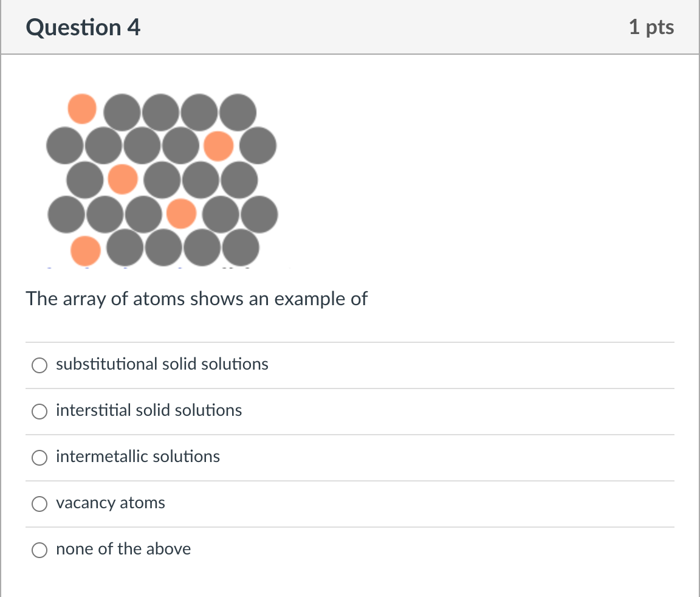Screen dimensions: 700x597
Task: Click the intermetallic solutions answer text
Action: tap(138, 457)
